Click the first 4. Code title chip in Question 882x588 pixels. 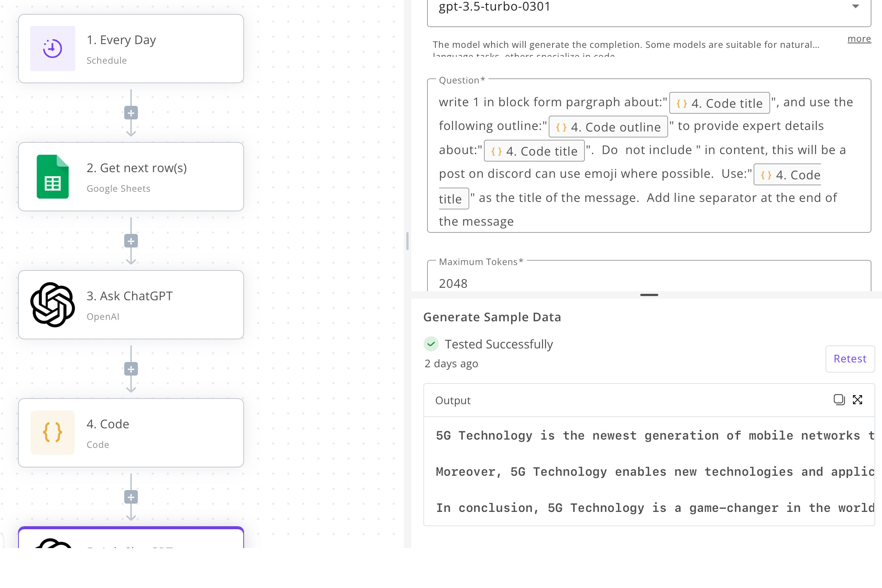pyautogui.click(x=719, y=103)
